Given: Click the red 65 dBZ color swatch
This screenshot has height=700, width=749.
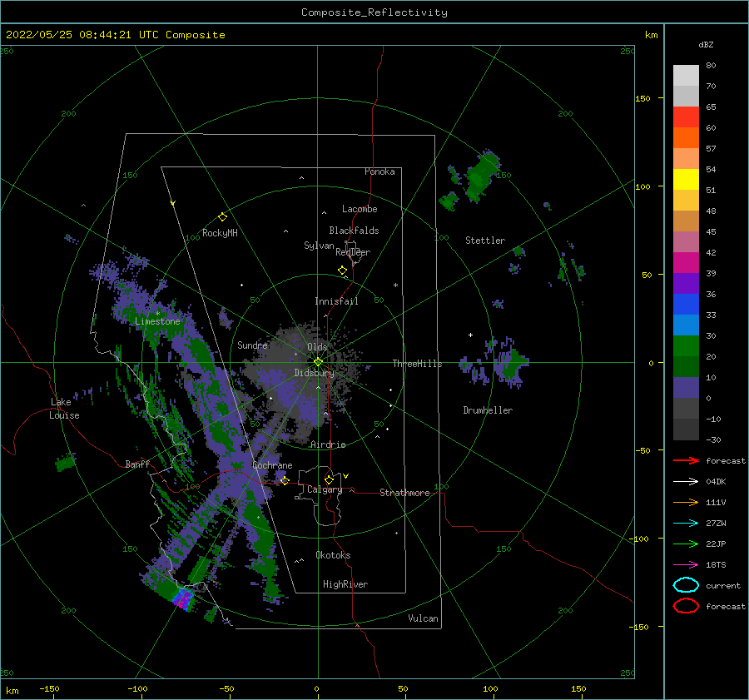Looking at the screenshot, I should (x=686, y=117).
